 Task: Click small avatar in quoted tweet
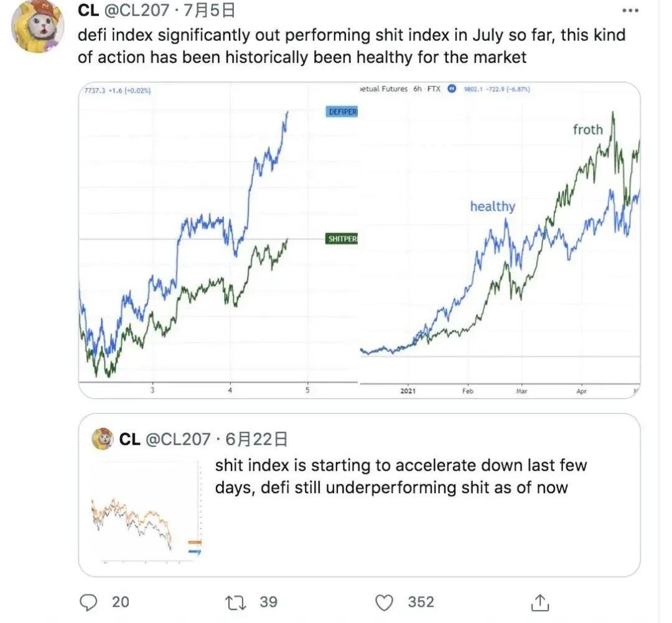click(x=102, y=439)
